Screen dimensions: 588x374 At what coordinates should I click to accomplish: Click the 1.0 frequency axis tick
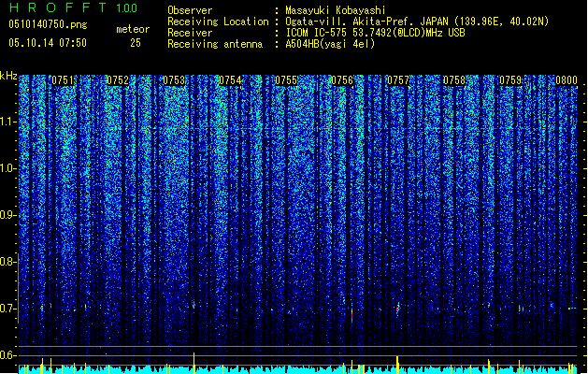8,168
